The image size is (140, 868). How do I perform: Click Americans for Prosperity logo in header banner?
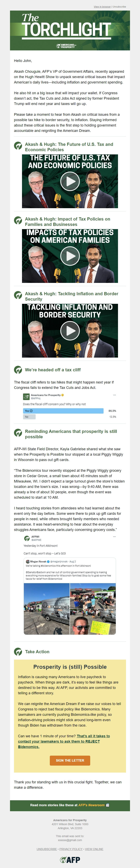click(x=67, y=46)
